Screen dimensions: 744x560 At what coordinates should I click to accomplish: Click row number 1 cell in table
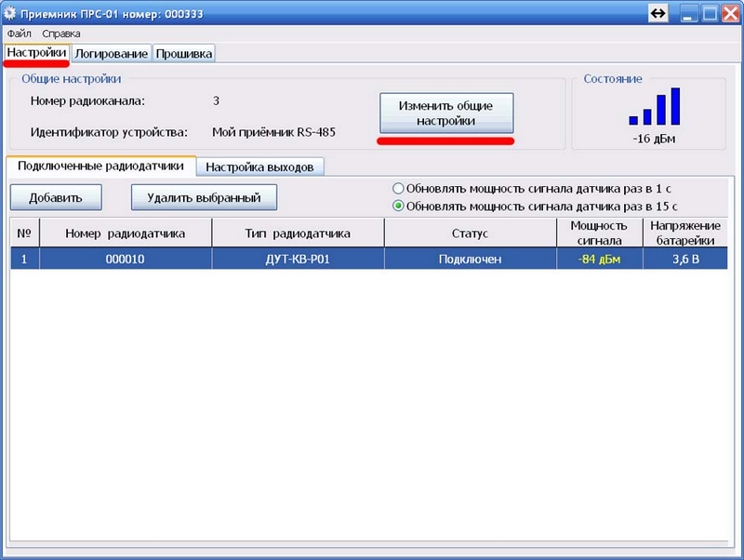[24, 259]
